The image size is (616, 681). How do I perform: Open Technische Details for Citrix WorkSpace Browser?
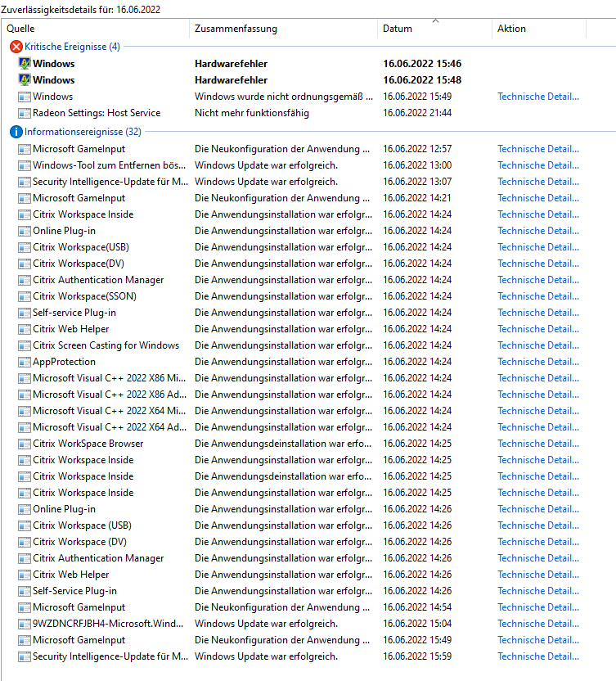click(538, 444)
